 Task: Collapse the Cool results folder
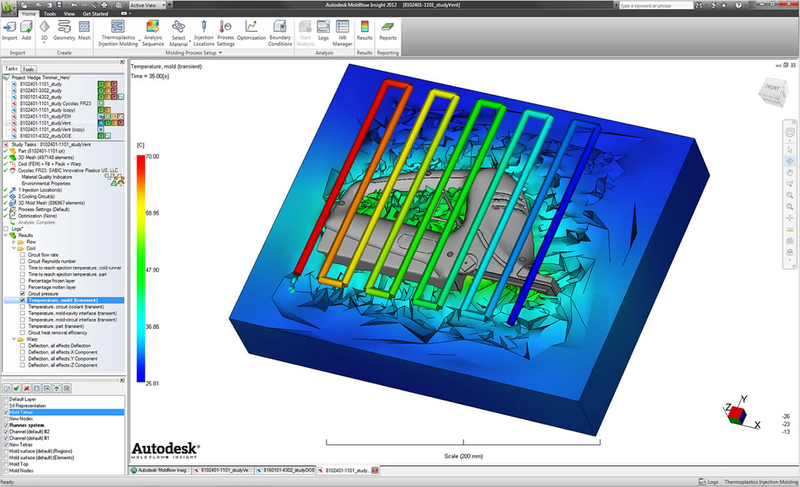[14, 248]
